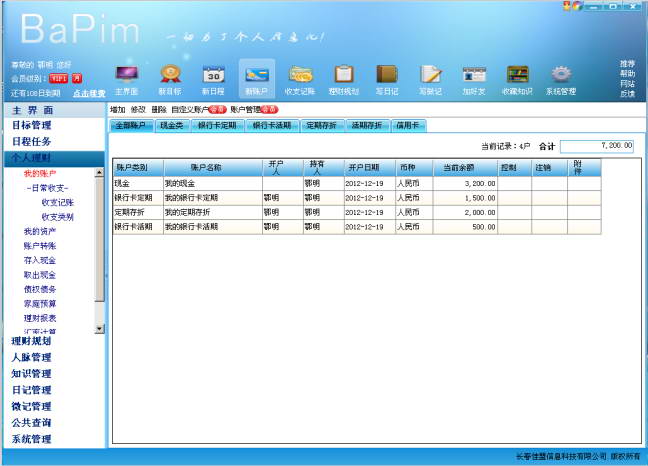Screen dimensions: 648x466
Task: Select 我的账户 in the sidebar tree
Action: click(40, 174)
